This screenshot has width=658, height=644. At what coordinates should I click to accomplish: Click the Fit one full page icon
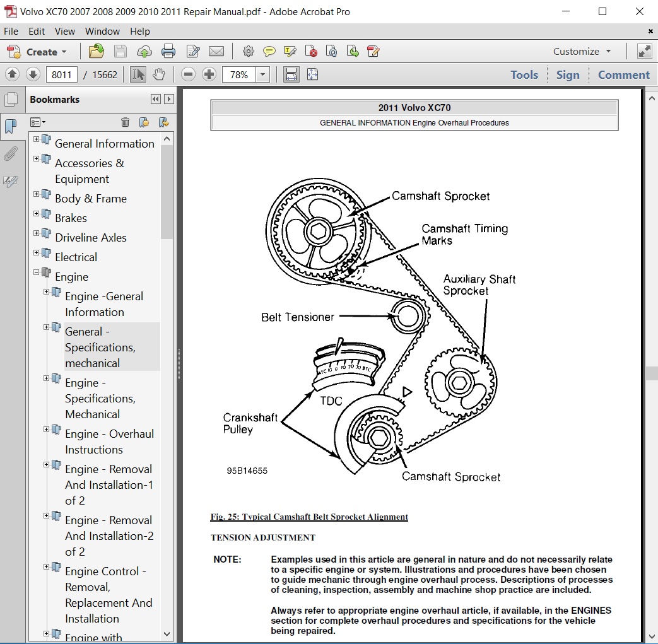[313, 74]
